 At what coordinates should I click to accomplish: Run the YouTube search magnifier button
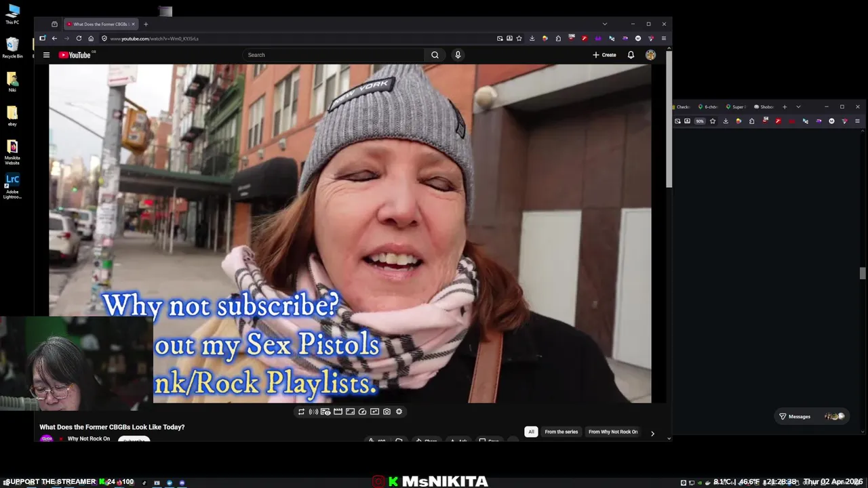pyautogui.click(x=435, y=55)
